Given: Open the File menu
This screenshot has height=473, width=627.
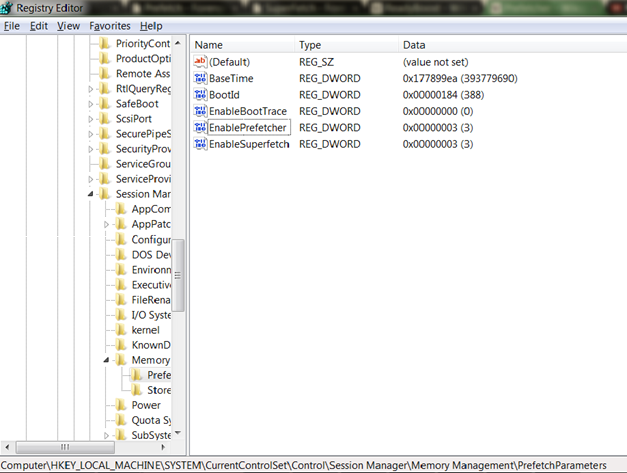Looking at the screenshot, I should click(12, 26).
